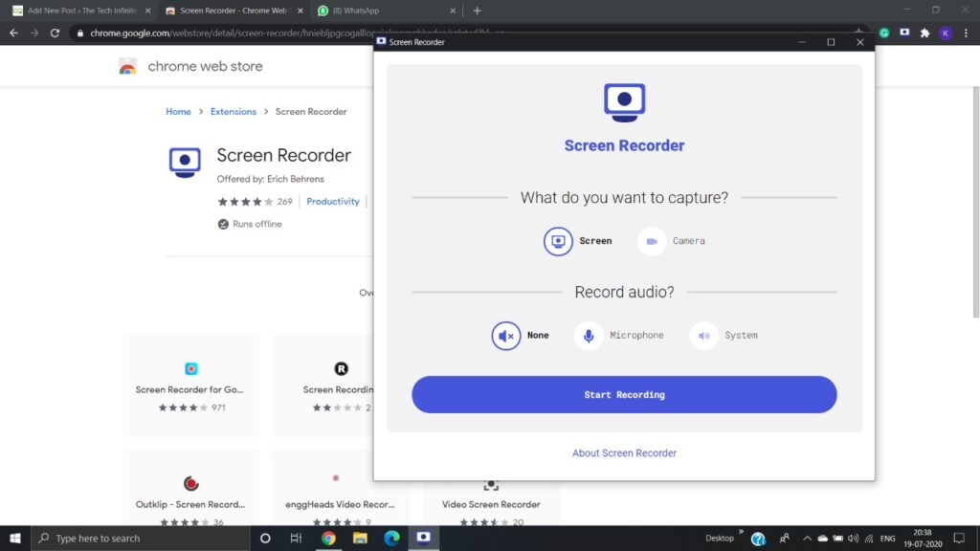The image size is (980, 551).
Task: Open the Windows notification center
Action: [959, 538]
